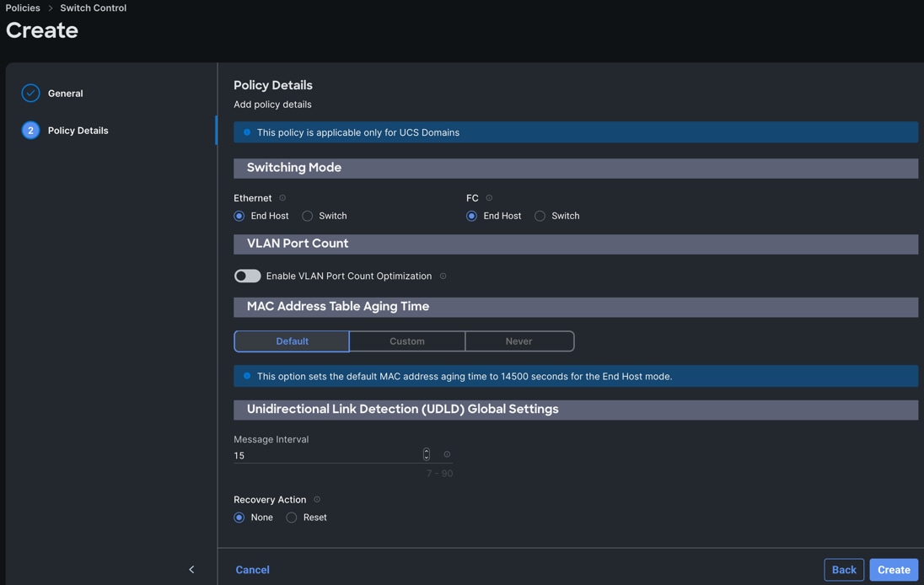Select Never for MAC aging time
924x585 pixels.
tap(518, 341)
